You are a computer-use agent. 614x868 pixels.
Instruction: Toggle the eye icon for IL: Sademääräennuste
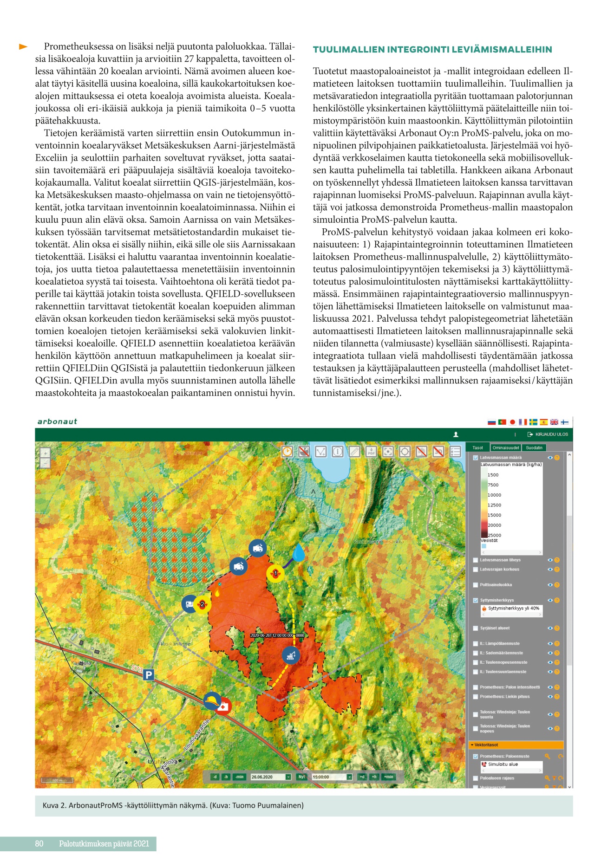pos(550,653)
